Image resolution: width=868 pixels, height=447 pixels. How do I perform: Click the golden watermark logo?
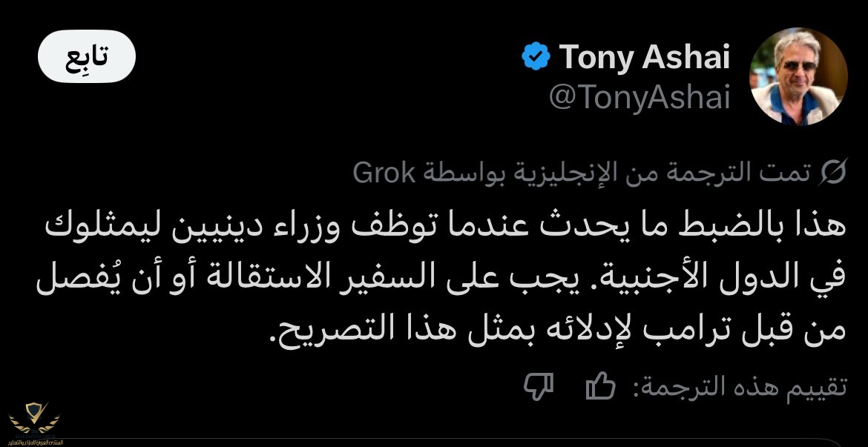(35, 417)
